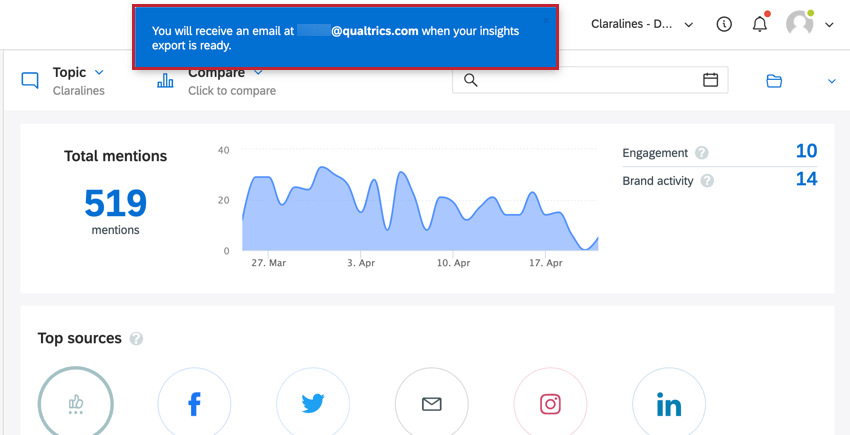Select the reviews thumbs-up source icon

[x=75, y=405]
